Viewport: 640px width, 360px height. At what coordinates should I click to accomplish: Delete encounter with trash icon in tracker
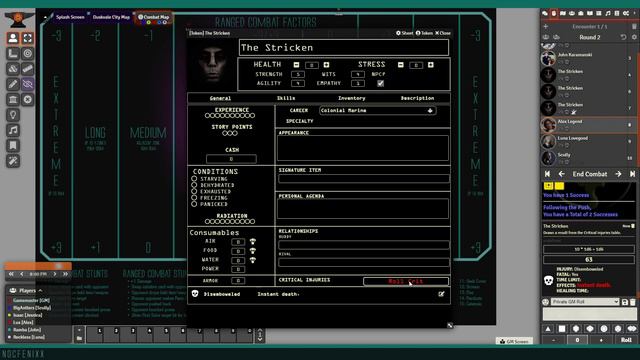634,27
